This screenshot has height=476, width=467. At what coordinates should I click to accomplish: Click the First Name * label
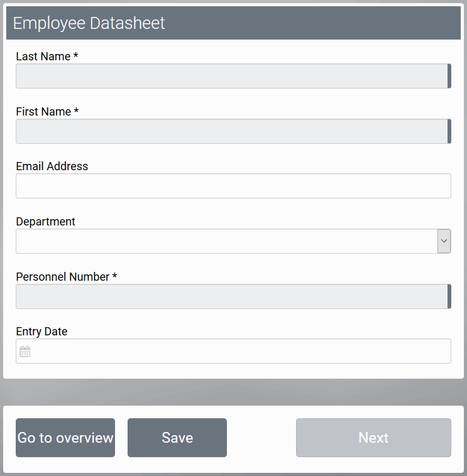47,112
